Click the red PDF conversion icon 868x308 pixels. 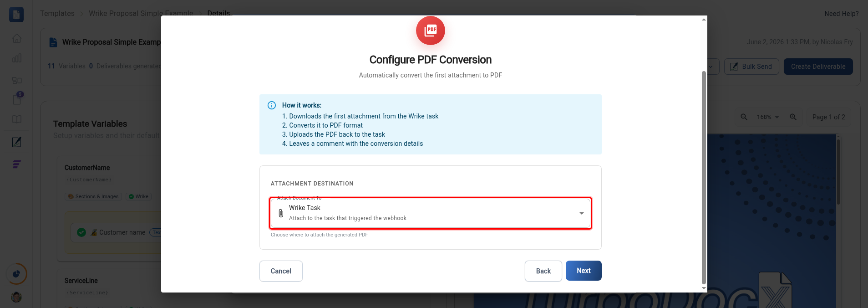click(x=431, y=31)
